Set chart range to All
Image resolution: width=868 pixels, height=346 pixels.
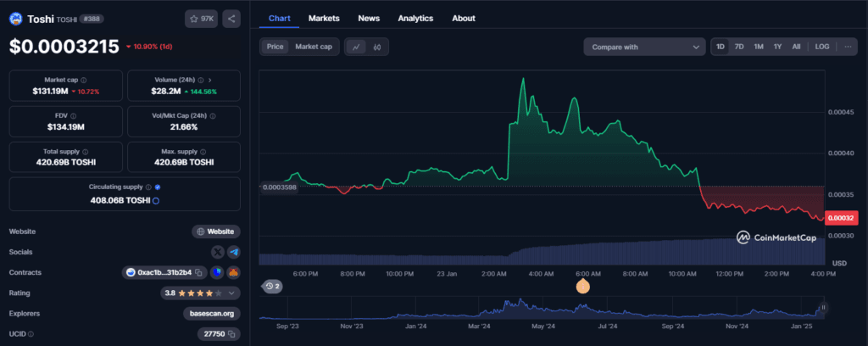coord(796,47)
